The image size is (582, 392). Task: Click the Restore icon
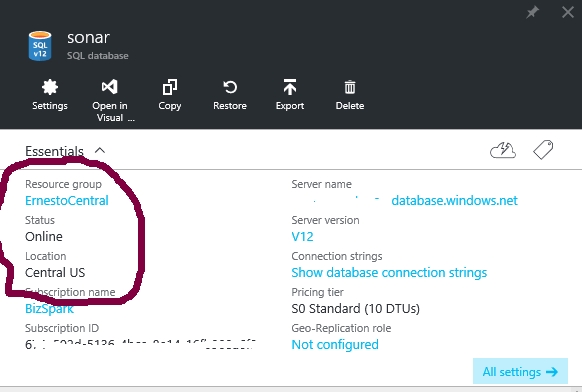(x=230, y=88)
